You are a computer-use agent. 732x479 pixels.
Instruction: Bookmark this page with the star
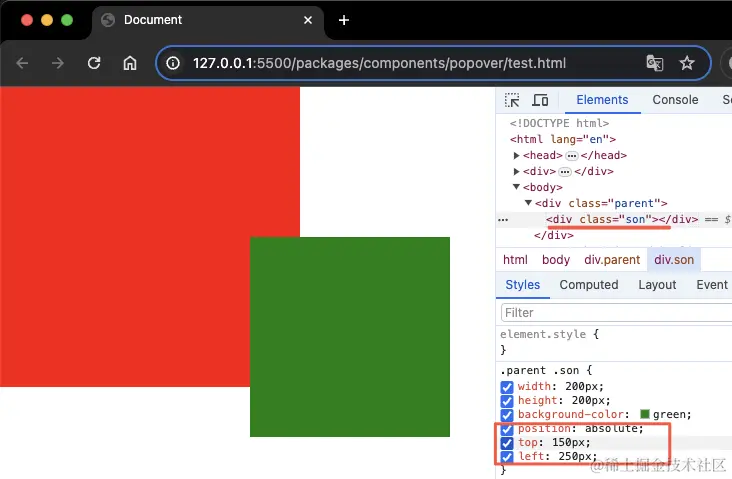687,63
